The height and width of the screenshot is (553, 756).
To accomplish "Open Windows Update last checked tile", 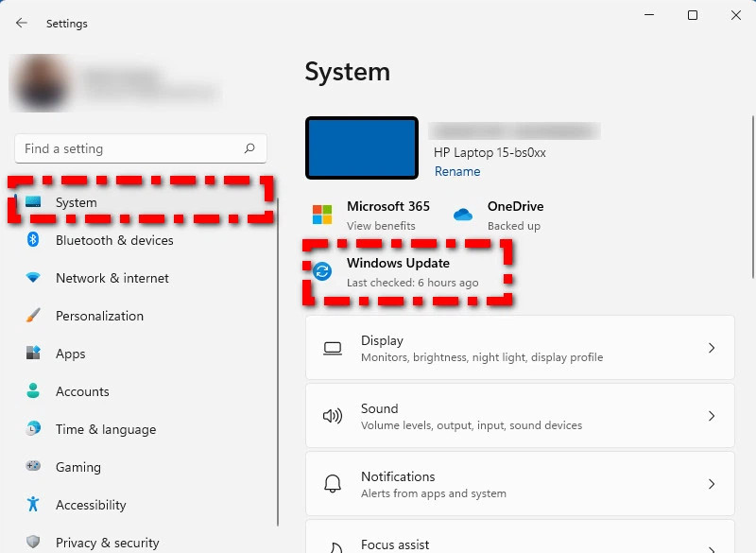I will tap(395, 272).
